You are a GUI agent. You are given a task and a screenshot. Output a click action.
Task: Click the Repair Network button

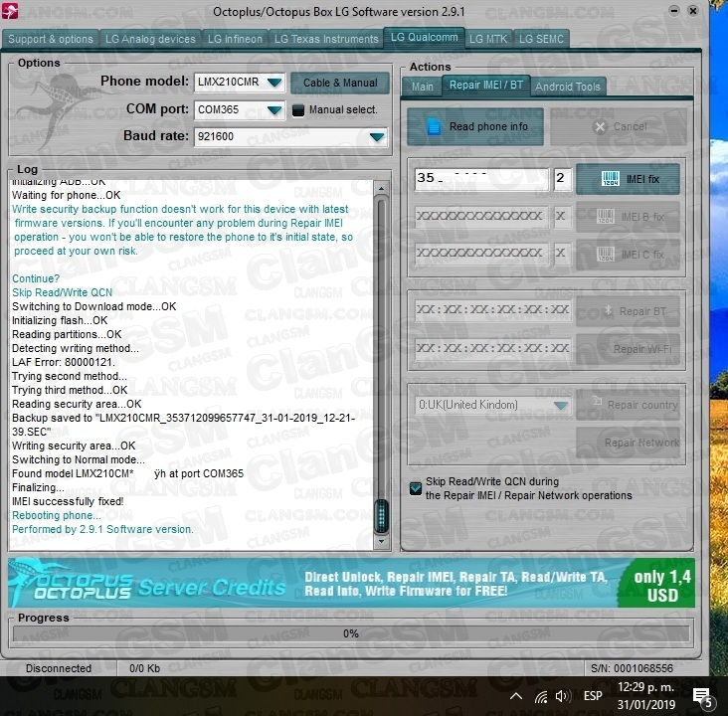tap(628, 443)
